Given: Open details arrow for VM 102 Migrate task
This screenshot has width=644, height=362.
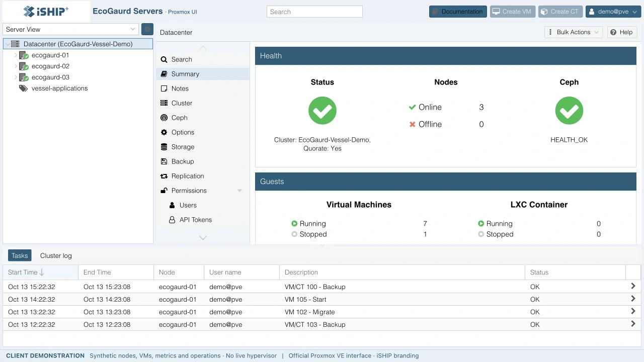Looking at the screenshot, I should point(633,311).
